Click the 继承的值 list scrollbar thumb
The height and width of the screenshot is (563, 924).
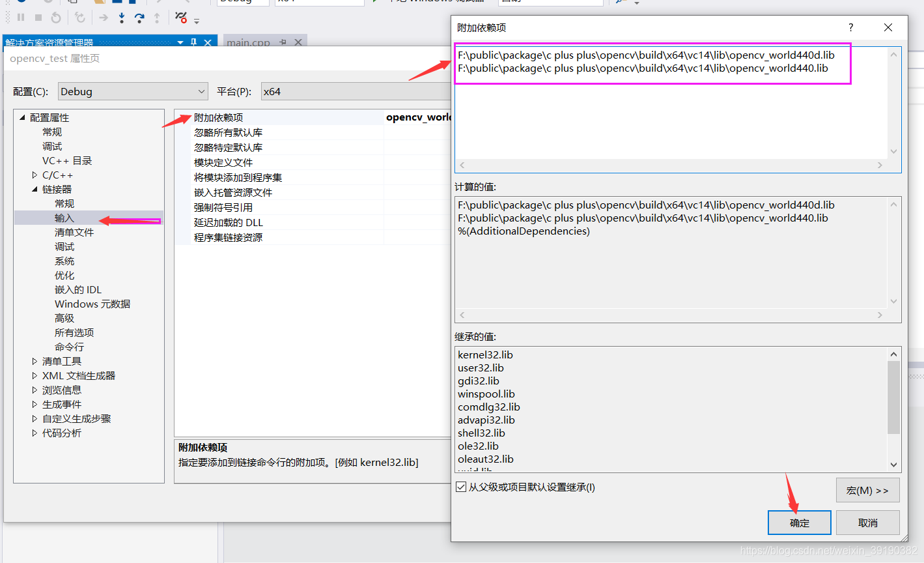coord(893,397)
